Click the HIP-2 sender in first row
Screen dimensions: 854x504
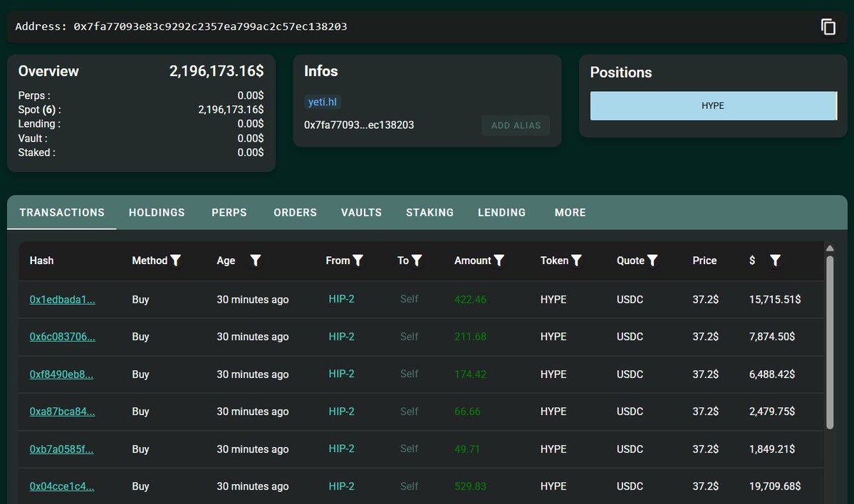[341, 299]
